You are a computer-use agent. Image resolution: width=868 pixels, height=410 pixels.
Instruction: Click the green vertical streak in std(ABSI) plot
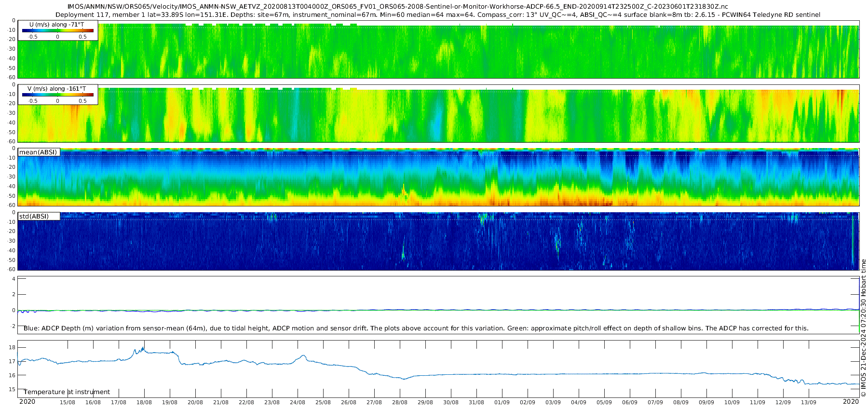[853, 241]
